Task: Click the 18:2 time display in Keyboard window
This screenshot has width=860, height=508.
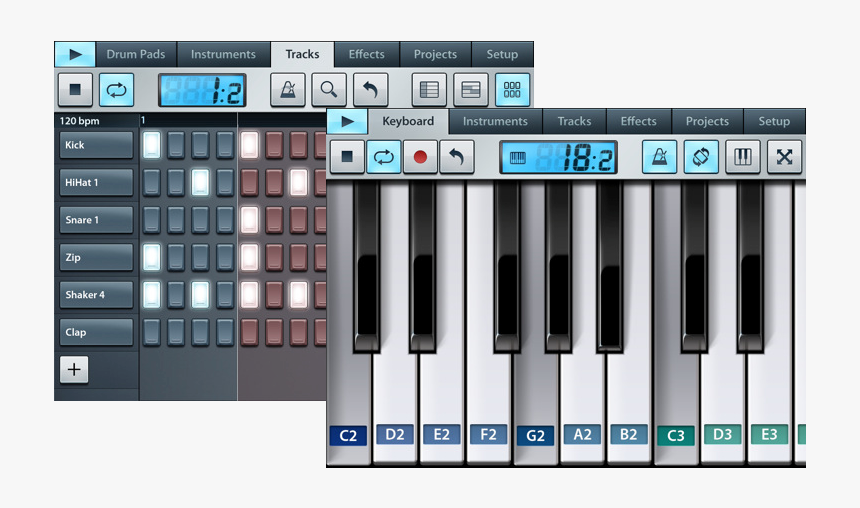Action: coord(558,157)
